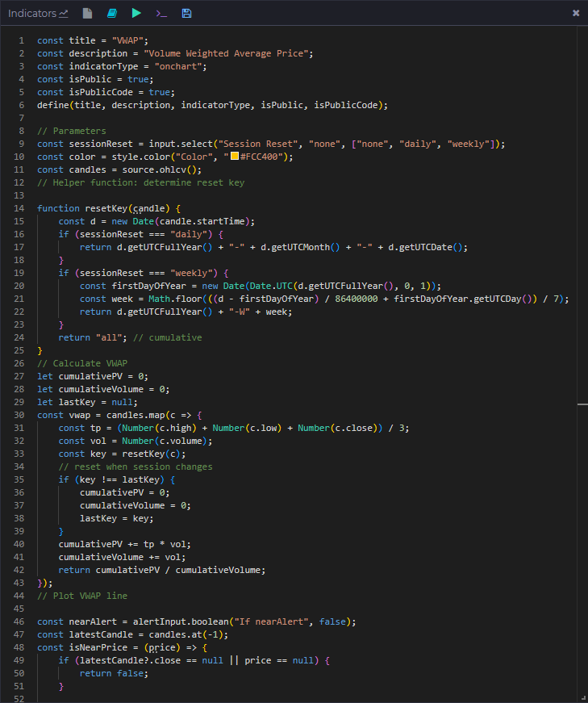Screen dimensions: 588x703
Task: Click the "// Helper function: determine reset key" comment
Action: (x=140, y=182)
